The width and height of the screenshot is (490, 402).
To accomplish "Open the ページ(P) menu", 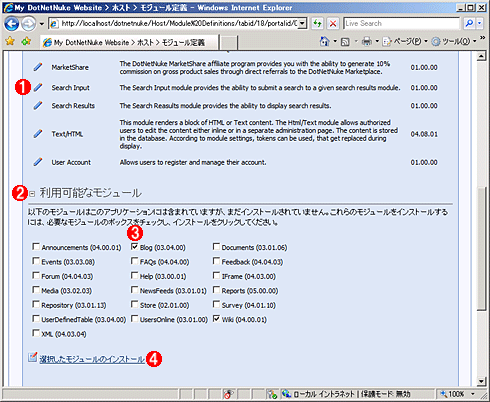I will click(405, 42).
